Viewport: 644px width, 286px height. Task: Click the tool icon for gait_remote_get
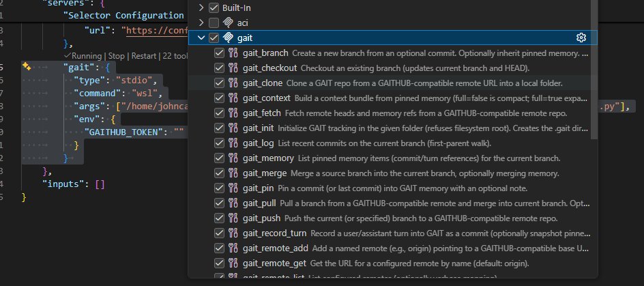click(233, 263)
